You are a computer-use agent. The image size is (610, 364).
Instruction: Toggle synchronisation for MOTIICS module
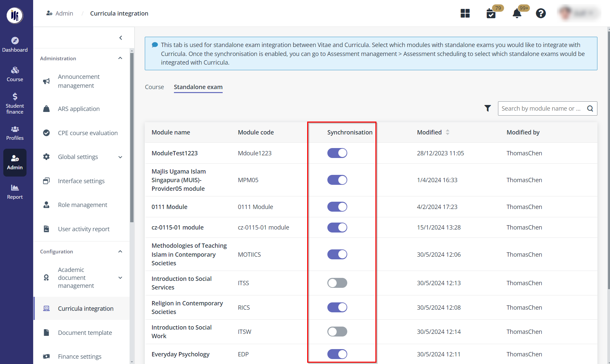[x=337, y=254]
